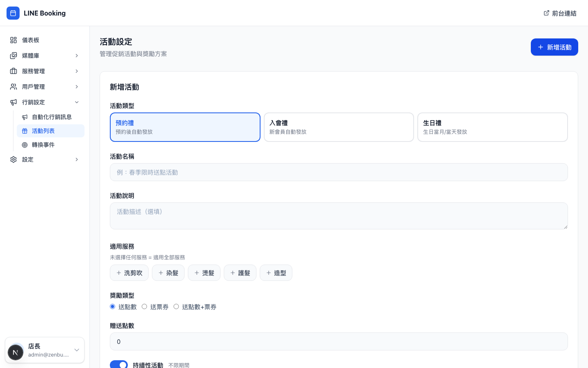Add the 染髮 service to applicable services

coord(168,273)
